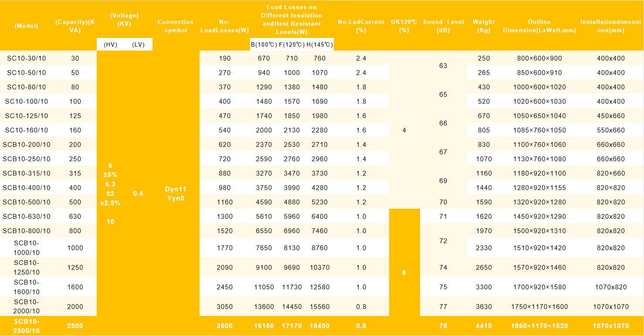Click the Connection symbol header
Viewport: 644px width, 336px height.
click(x=176, y=26)
